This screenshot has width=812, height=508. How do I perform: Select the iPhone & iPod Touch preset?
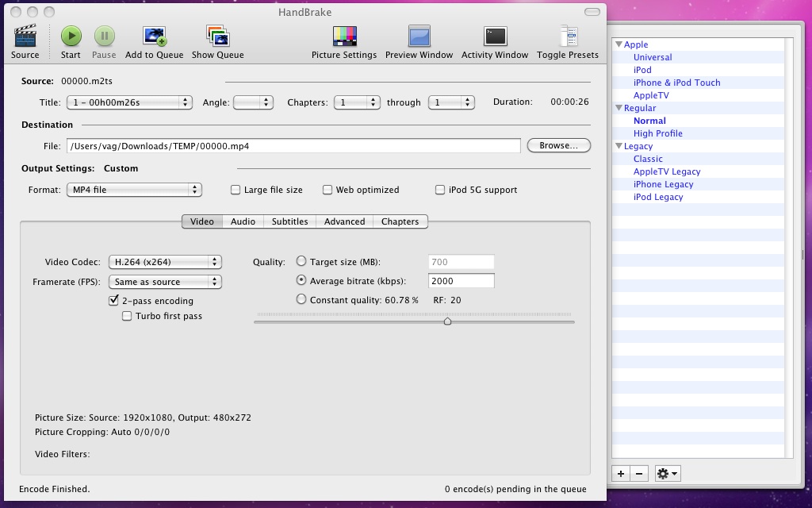pos(677,83)
